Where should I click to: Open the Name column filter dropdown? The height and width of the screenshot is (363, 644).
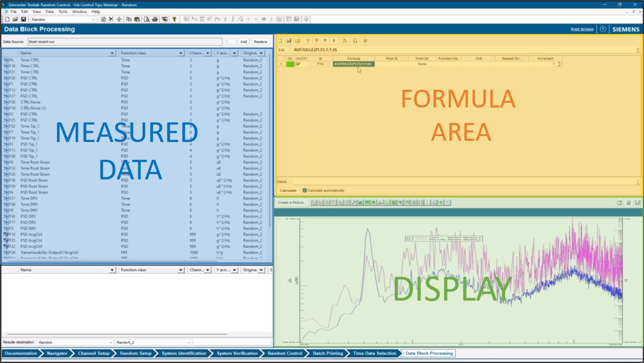[112, 53]
